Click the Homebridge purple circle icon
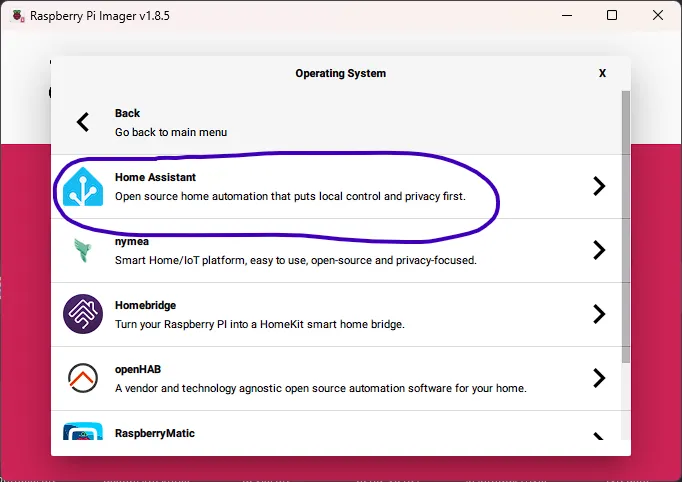This screenshot has height=482, width=682. tap(83, 314)
